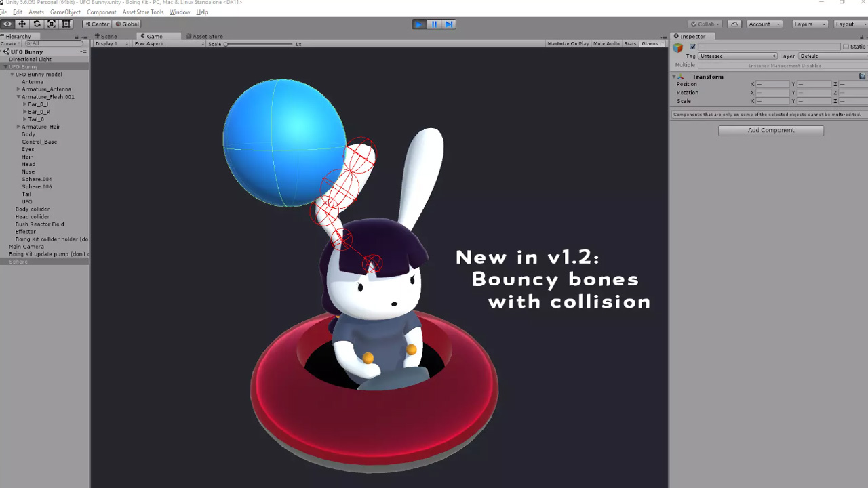This screenshot has width=868, height=488.
Task: Open the cloud services icon
Action: click(734, 24)
